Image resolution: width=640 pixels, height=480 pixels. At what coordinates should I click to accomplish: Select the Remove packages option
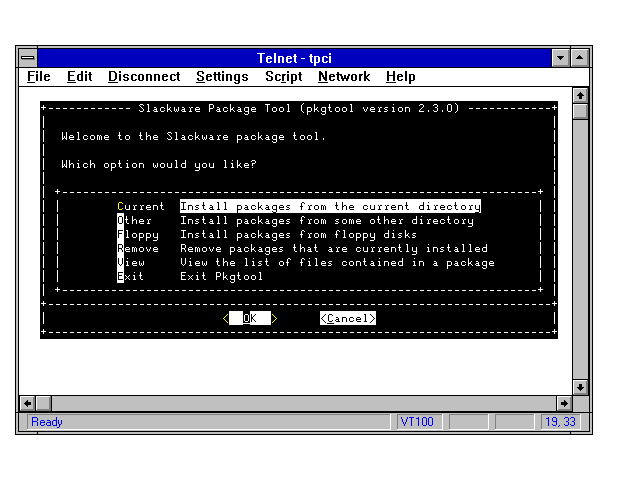click(x=137, y=249)
